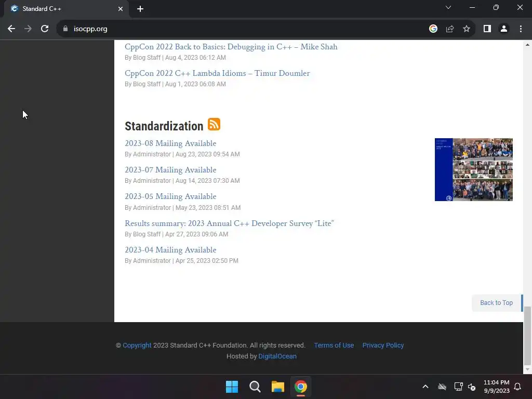Click 'Apr 25, 2023 02:50 PM' byline text
Screen dimensions: 532x399
(207, 261)
